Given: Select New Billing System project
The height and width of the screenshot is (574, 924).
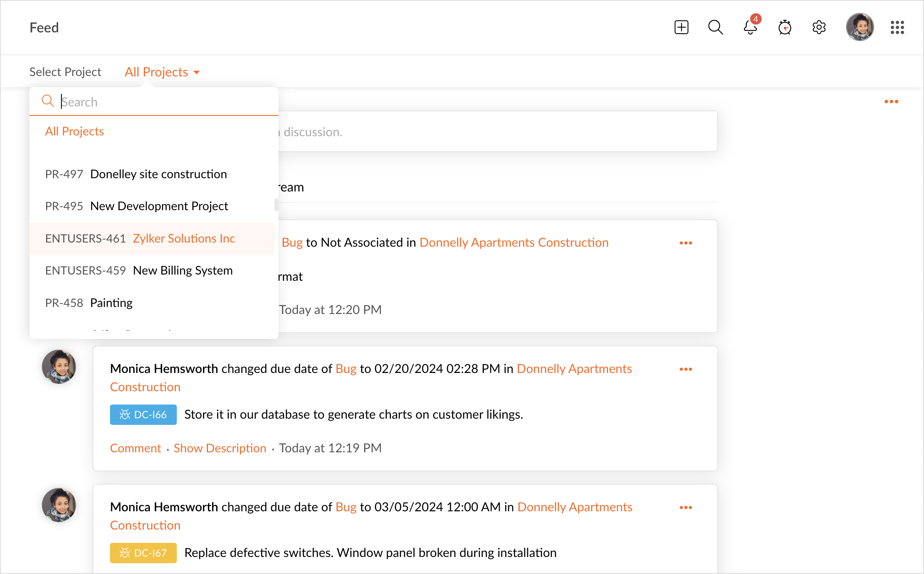Looking at the screenshot, I should pyautogui.click(x=183, y=270).
